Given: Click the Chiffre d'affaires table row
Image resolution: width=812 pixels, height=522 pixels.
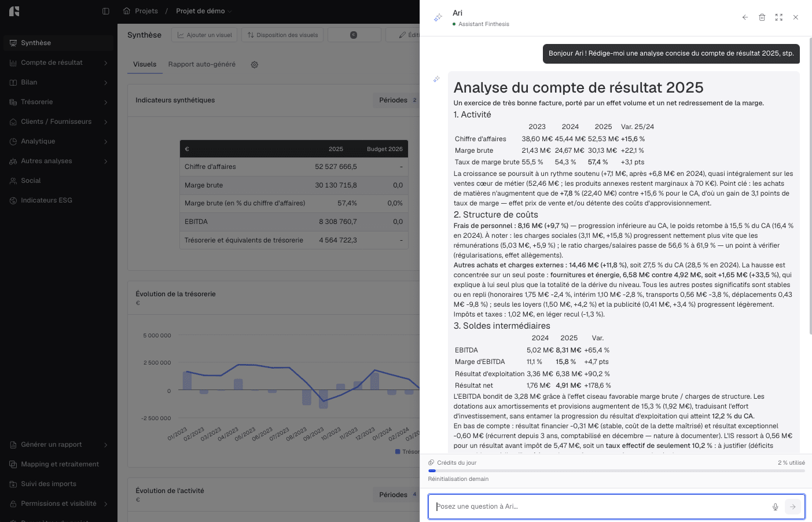Looking at the screenshot, I should (294, 167).
